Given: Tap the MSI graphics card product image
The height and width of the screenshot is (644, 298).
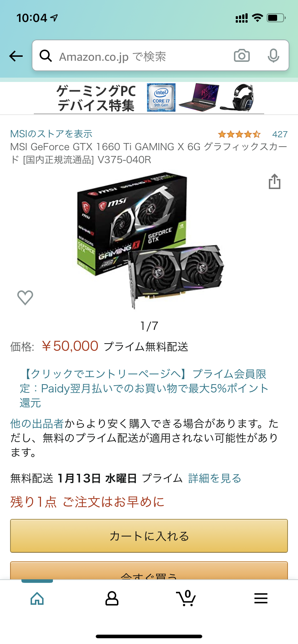Looking at the screenshot, I should (x=150, y=241).
